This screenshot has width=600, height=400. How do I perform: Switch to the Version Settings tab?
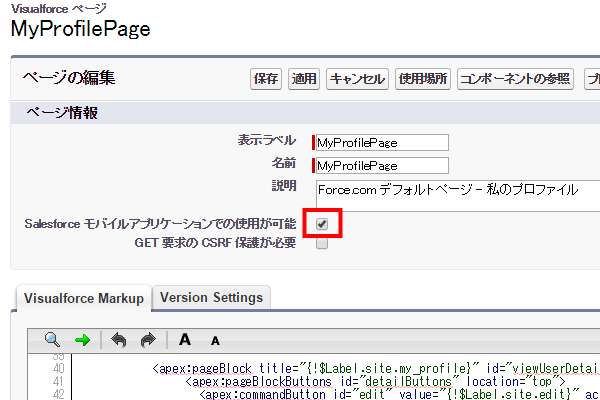click(211, 297)
